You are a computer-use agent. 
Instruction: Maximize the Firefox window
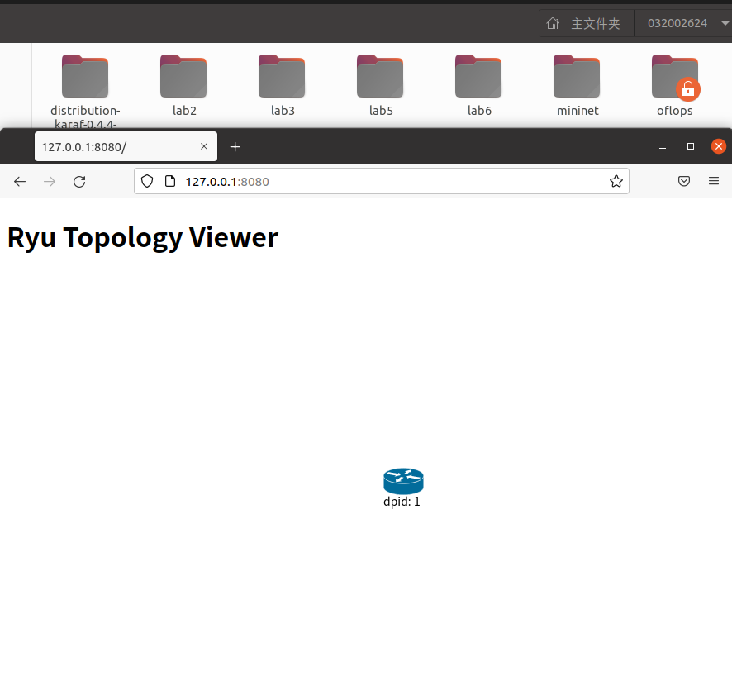691,146
